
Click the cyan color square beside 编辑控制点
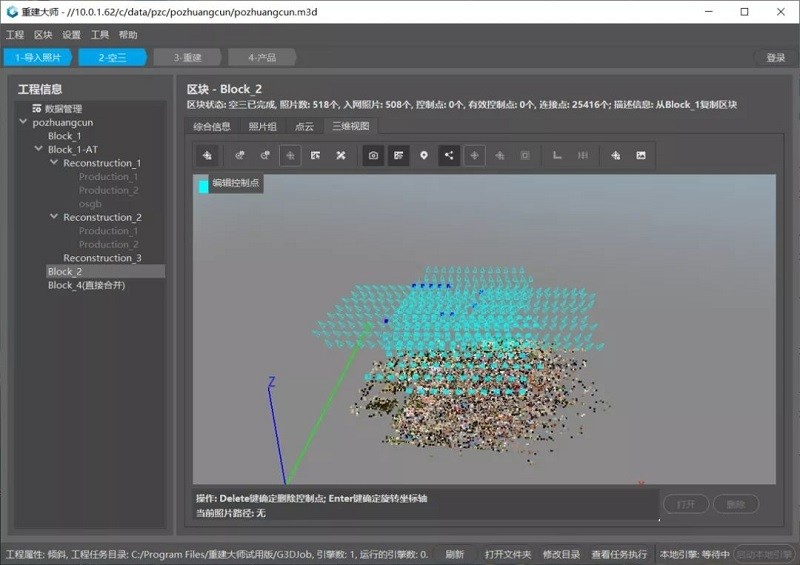point(203,186)
